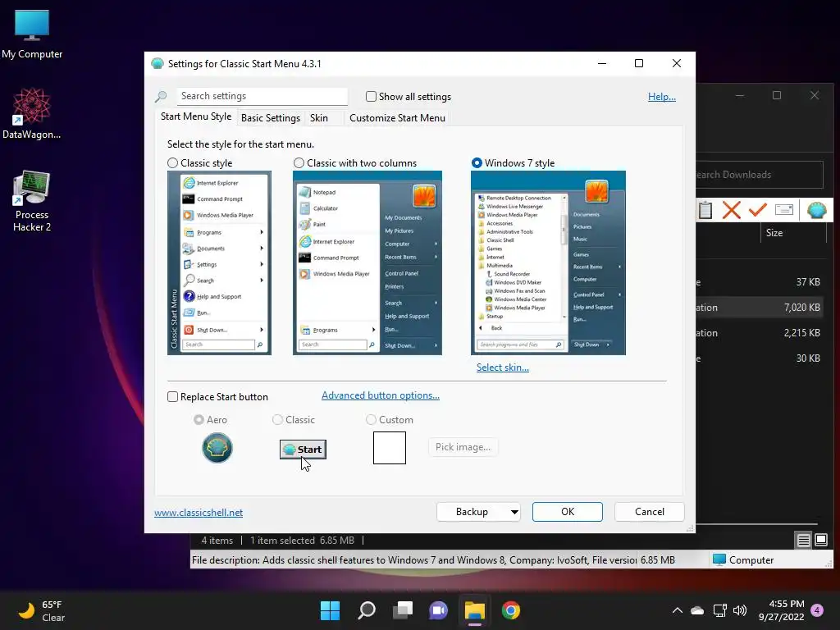Click the Aero shell start button image
This screenshot has width=840, height=630.
pyautogui.click(x=217, y=447)
